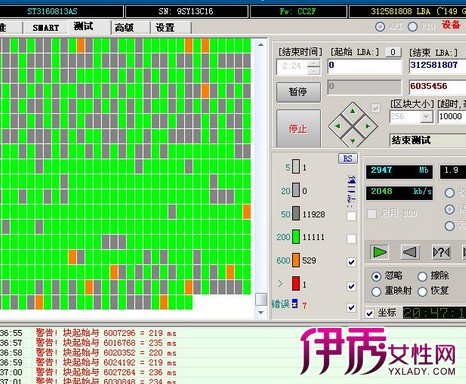Switch to the 高级 tab
This screenshot has height=384, width=466.
coord(124,28)
